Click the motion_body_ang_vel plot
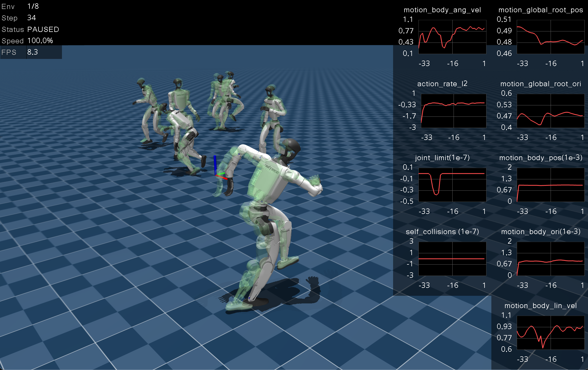This screenshot has width=588, height=370. point(452,37)
